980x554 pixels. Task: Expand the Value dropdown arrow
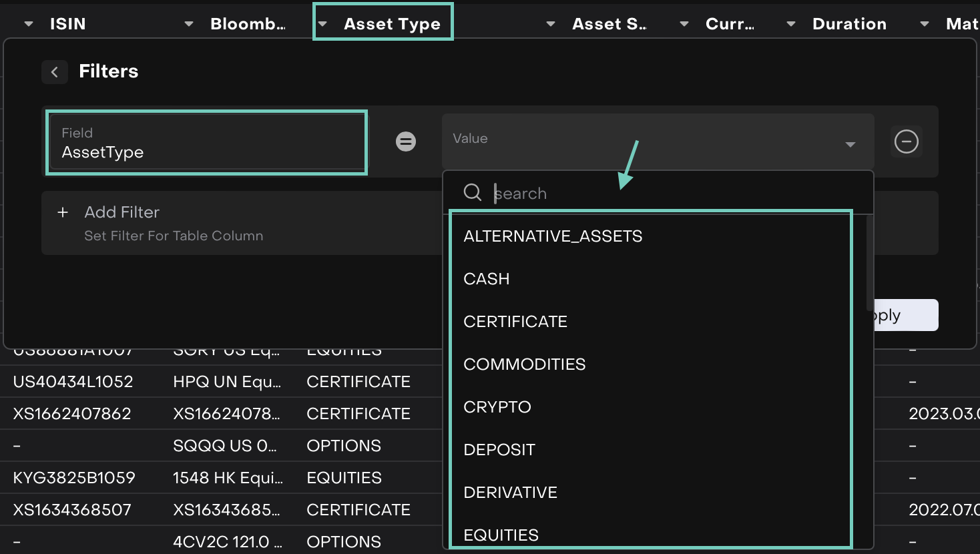click(x=850, y=145)
